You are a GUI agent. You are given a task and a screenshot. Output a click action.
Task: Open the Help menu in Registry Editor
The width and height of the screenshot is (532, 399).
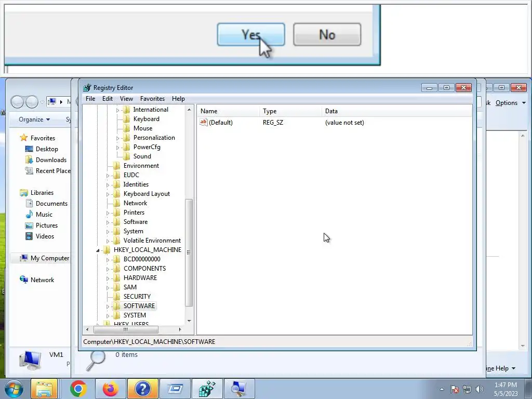coord(178,98)
